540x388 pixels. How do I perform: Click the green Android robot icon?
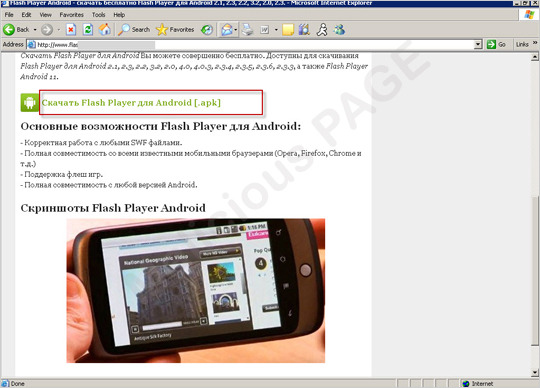[x=30, y=103]
